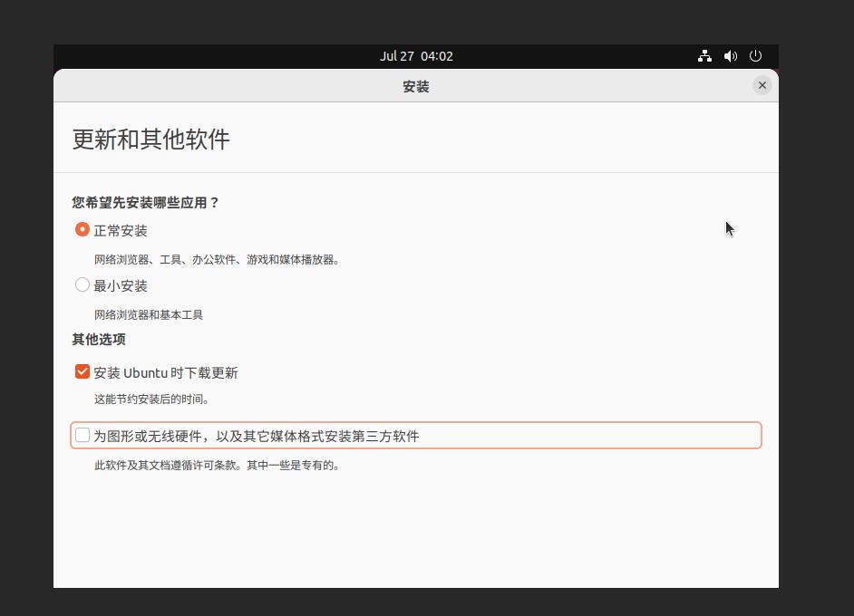Click the 这能节约安装后的时间。 text
This screenshot has width=854, height=616.
click(x=152, y=399)
